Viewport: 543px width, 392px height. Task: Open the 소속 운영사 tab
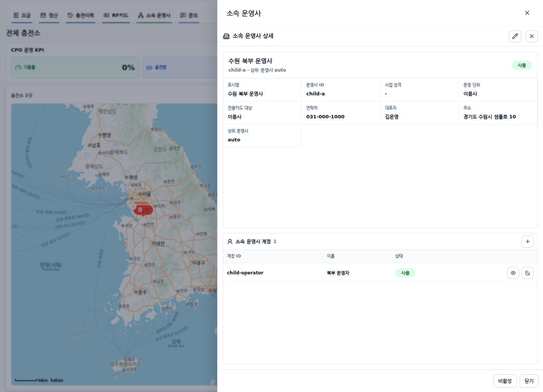click(x=154, y=15)
